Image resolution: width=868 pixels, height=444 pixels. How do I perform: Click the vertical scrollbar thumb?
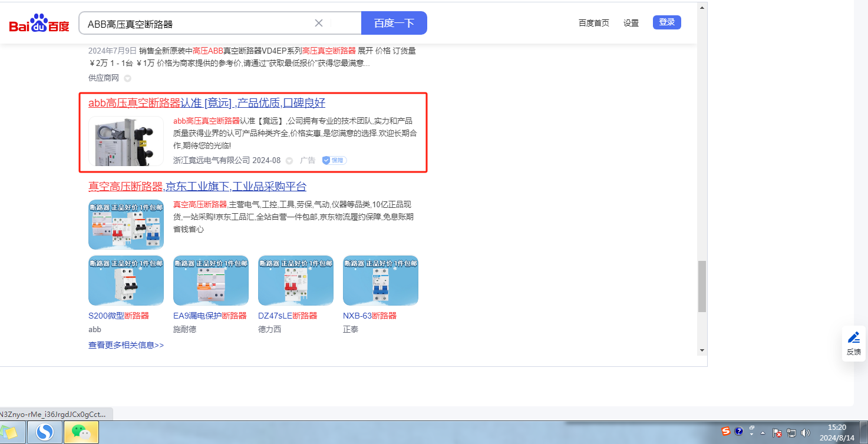click(702, 287)
